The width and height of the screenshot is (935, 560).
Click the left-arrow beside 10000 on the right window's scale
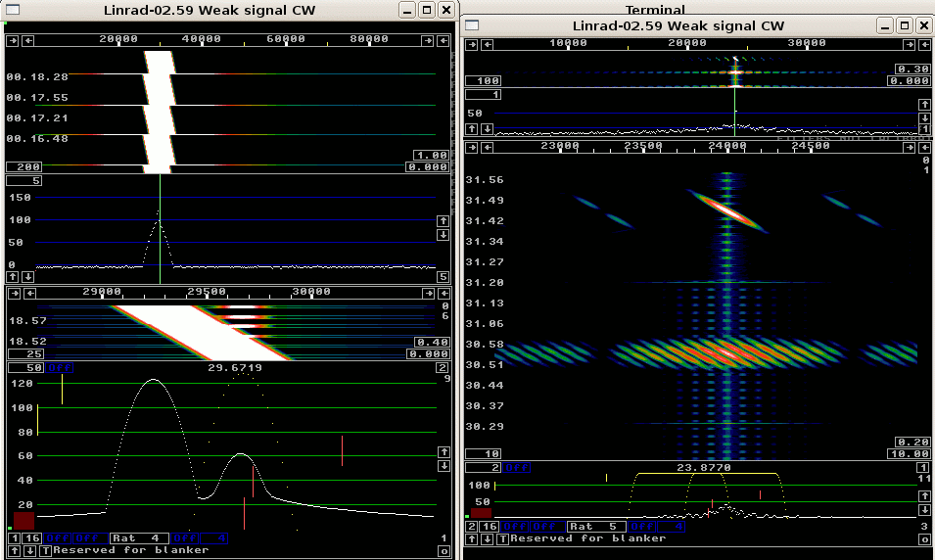pyautogui.click(x=488, y=45)
